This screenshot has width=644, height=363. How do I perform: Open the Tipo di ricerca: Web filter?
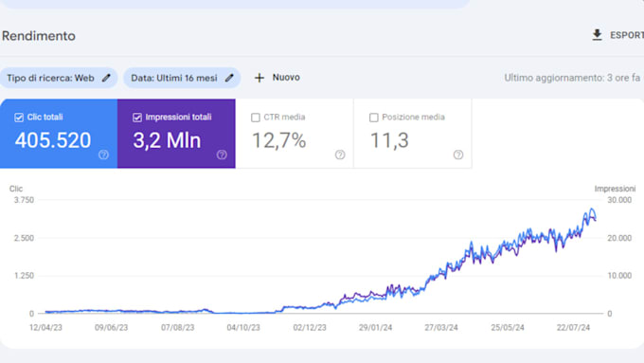tap(59, 78)
